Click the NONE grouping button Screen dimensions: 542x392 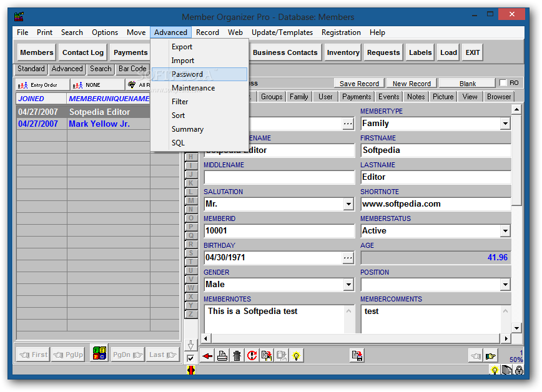coord(97,85)
